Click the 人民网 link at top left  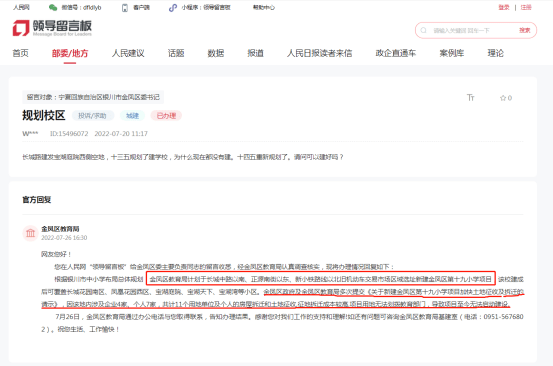pyautogui.click(x=21, y=7)
